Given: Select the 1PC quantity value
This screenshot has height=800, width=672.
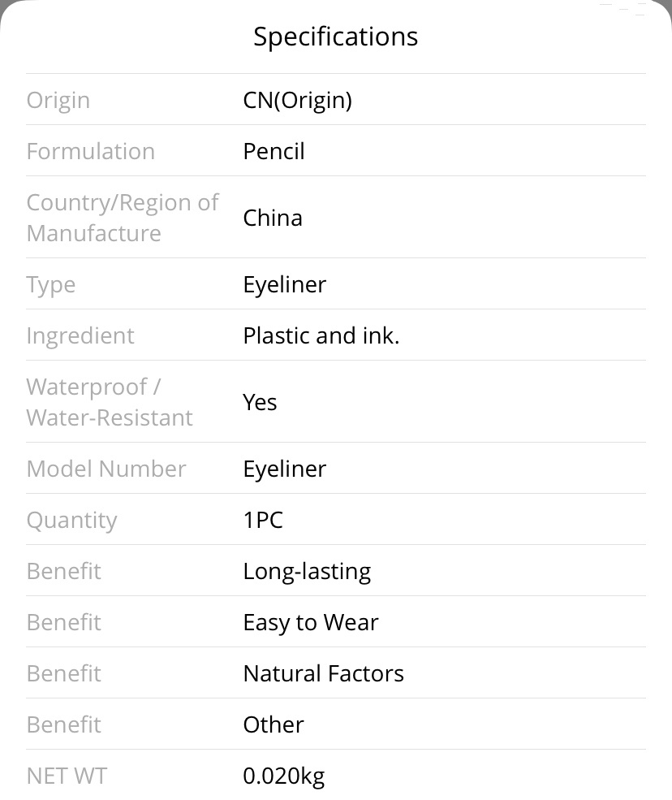Looking at the screenshot, I should pyautogui.click(x=263, y=520).
